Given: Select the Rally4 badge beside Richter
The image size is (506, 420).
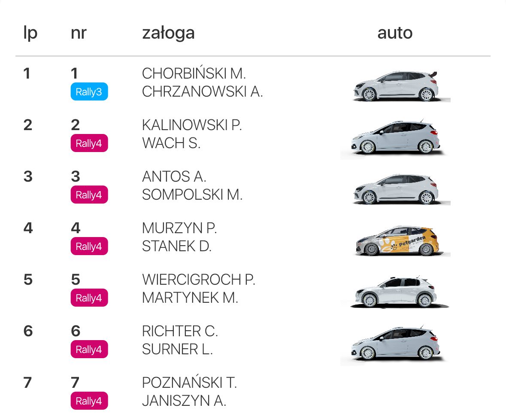Looking at the screenshot, I should pyautogui.click(x=89, y=349).
